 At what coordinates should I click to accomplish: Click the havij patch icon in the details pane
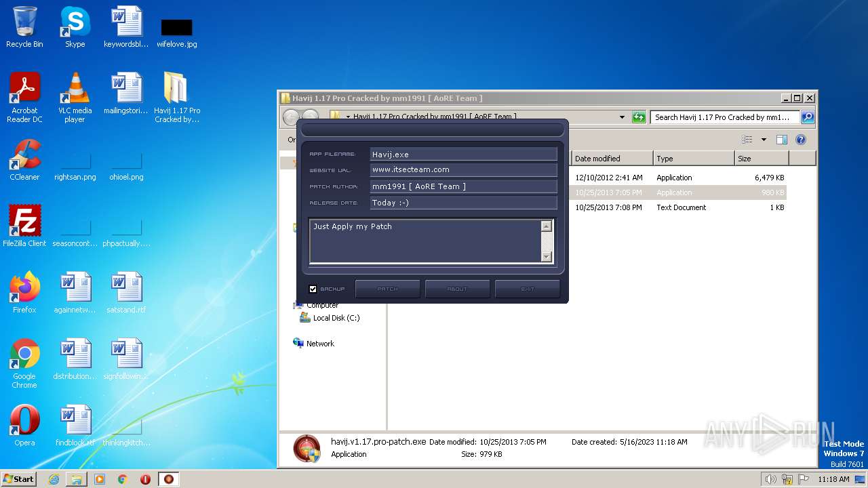point(307,448)
